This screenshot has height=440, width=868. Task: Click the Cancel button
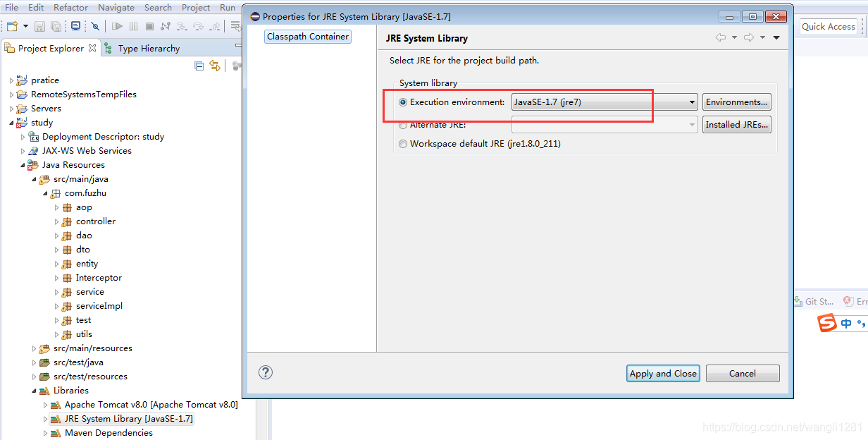pyautogui.click(x=743, y=374)
